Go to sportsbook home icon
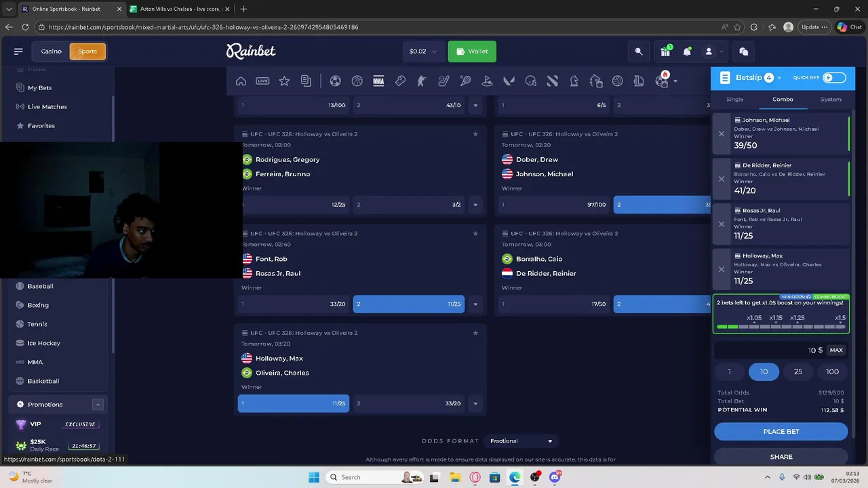Viewport: 868px width, 488px height. (241, 81)
